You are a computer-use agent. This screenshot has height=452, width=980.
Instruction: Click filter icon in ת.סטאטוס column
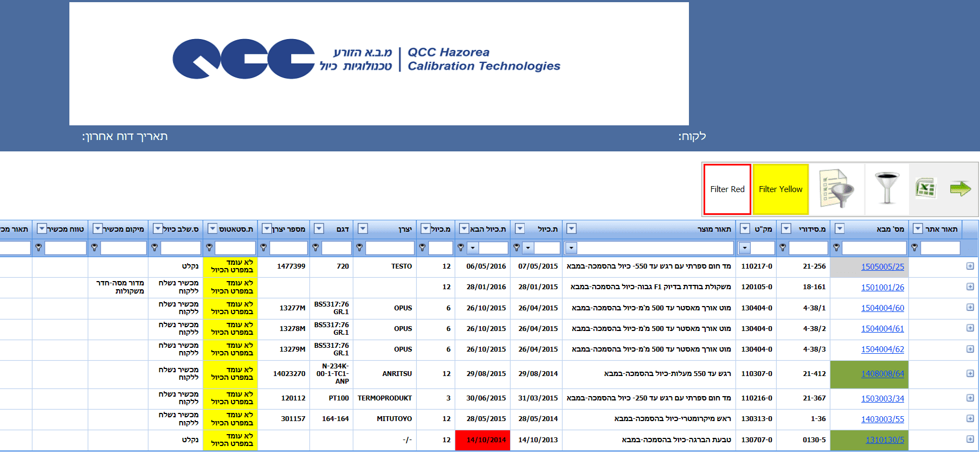[x=209, y=248]
